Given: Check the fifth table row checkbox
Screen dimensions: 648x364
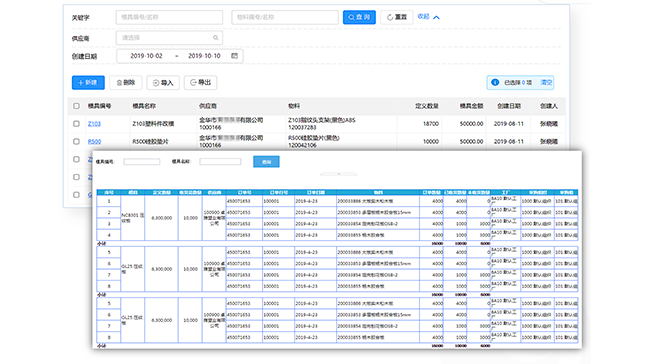Looking at the screenshot, I should [x=76, y=195].
